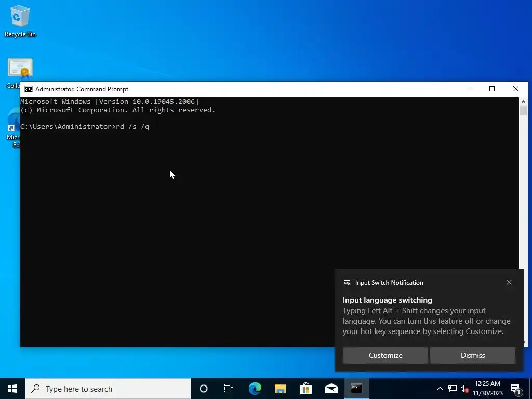
Task: Click Customize in the input switch notification
Action: click(x=385, y=355)
